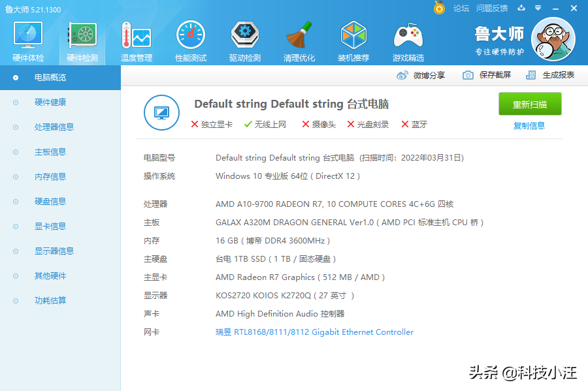Go to 清理优化 cleanup broom icon
The width and height of the screenshot is (588, 391).
[299, 42]
